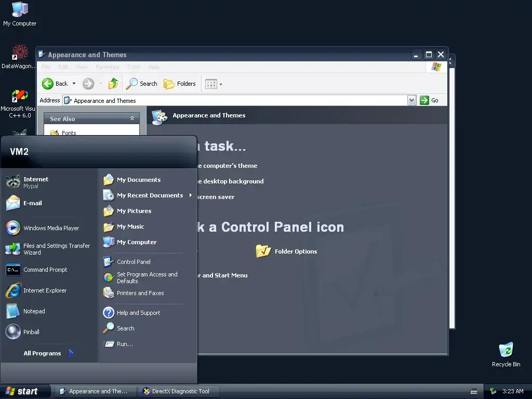Collapse the See Also panel

(132, 118)
